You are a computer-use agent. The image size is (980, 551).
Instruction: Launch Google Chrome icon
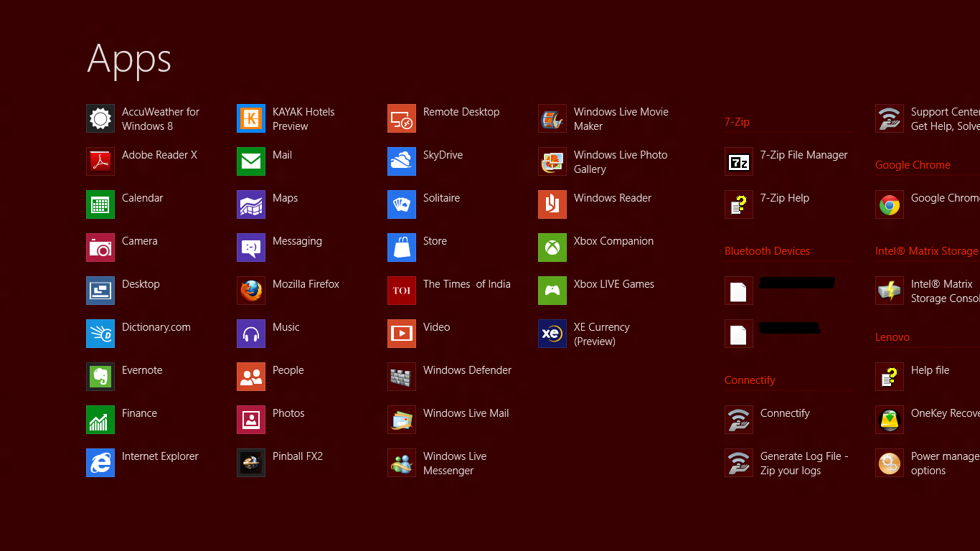point(890,204)
